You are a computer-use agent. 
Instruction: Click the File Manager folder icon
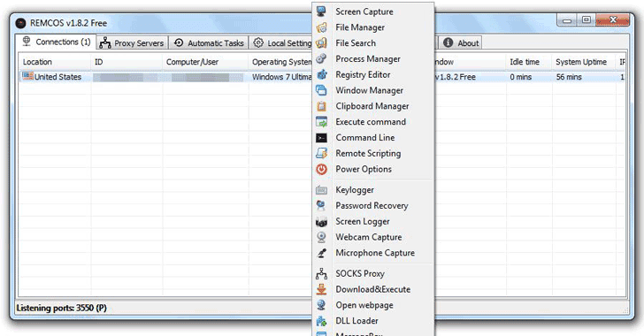321,27
